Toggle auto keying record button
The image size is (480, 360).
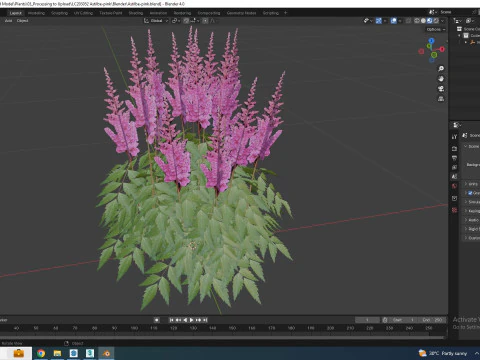click(157, 320)
